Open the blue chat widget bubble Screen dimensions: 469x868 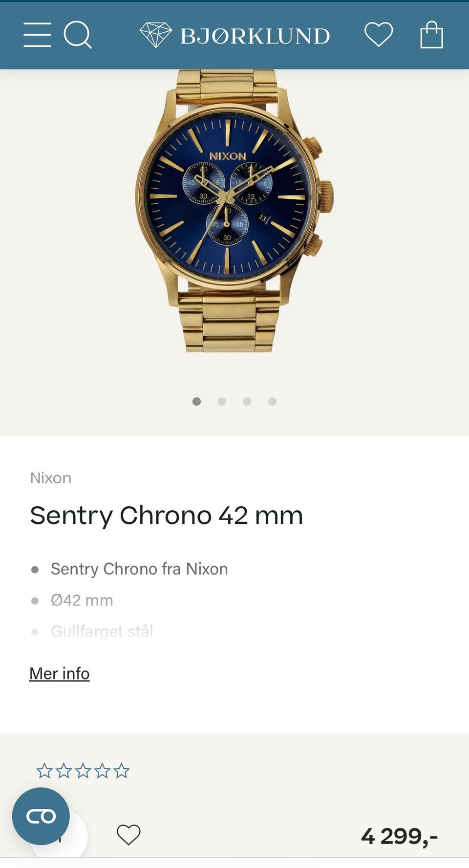coord(41,816)
